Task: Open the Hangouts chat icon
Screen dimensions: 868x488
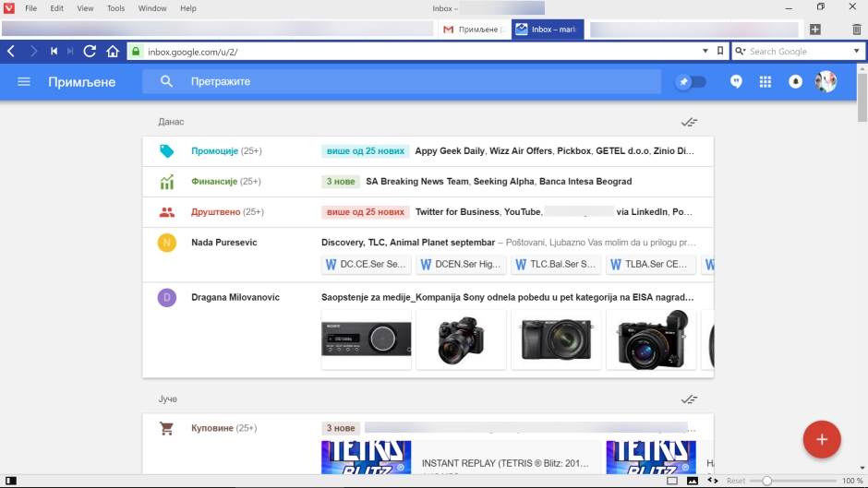Action: [x=736, y=82]
